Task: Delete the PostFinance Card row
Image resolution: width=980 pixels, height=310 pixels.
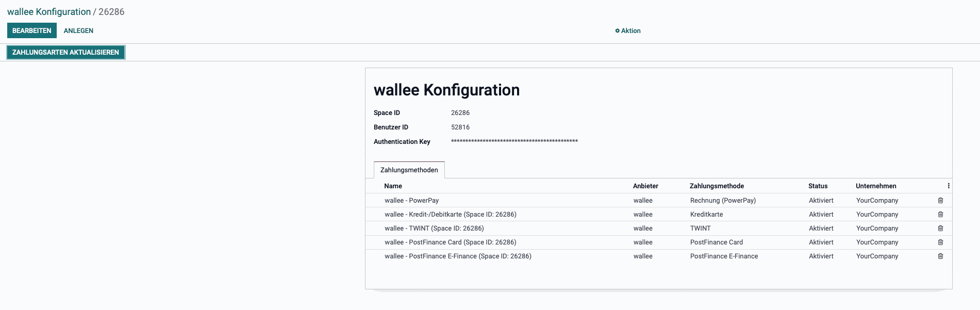Action: point(940,242)
